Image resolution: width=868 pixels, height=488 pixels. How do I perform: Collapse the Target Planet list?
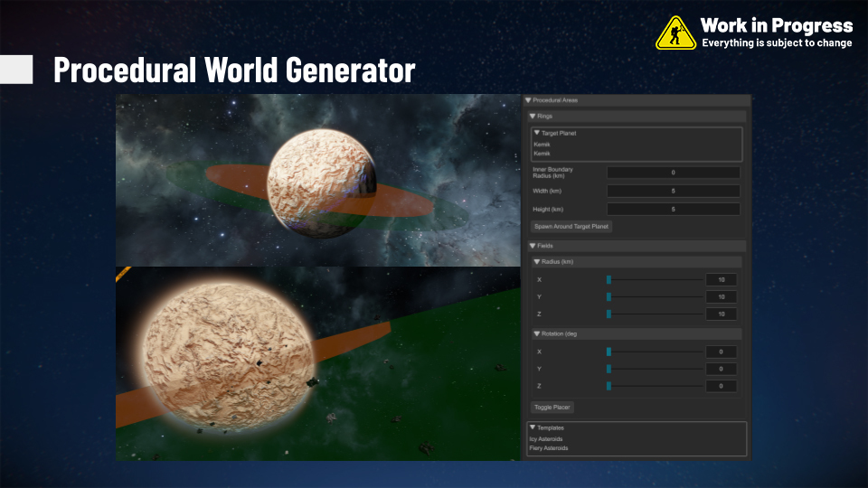537,133
